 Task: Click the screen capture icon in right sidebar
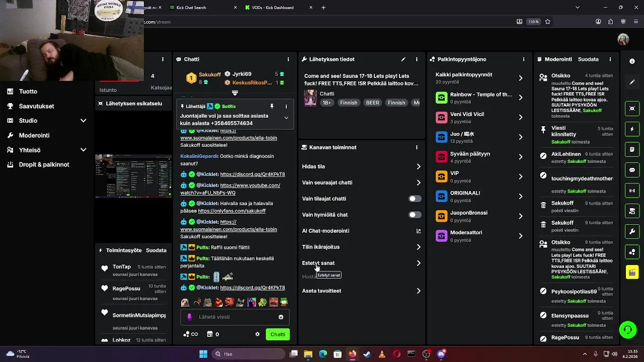coord(632,109)
